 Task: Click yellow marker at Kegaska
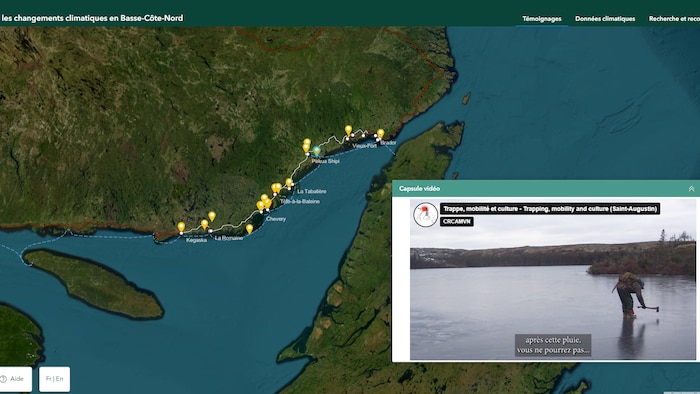coord(181,227)
